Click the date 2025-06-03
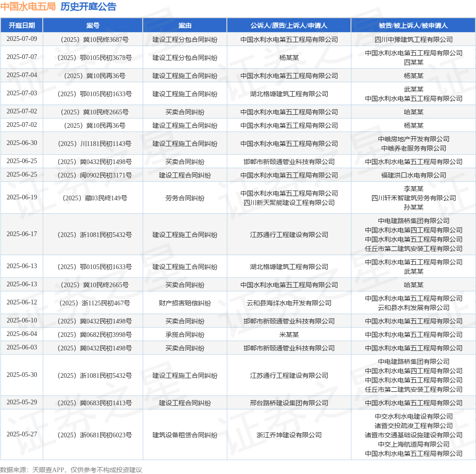The height and width of the screenshot is (474, 476). click(x=22, y=347)
